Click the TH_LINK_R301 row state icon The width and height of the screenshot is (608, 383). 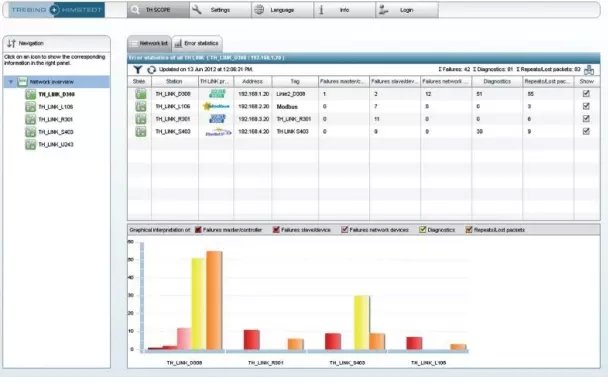click(x=140, y=119)
